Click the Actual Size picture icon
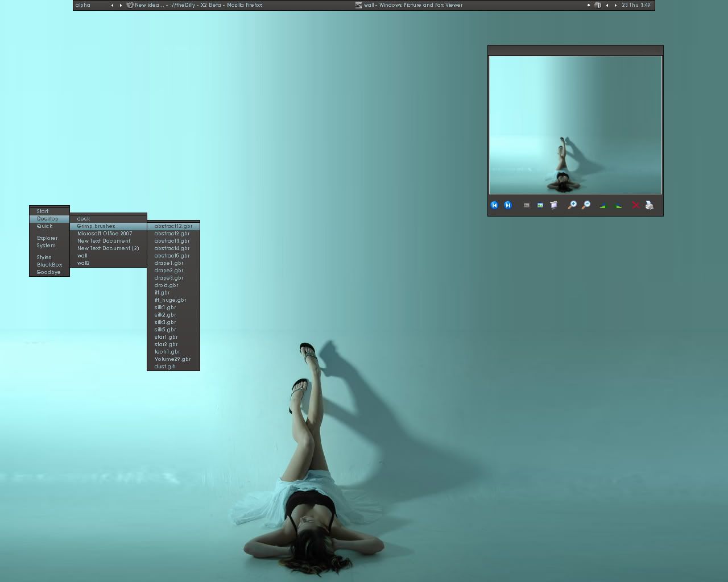 tap(540, 205)
